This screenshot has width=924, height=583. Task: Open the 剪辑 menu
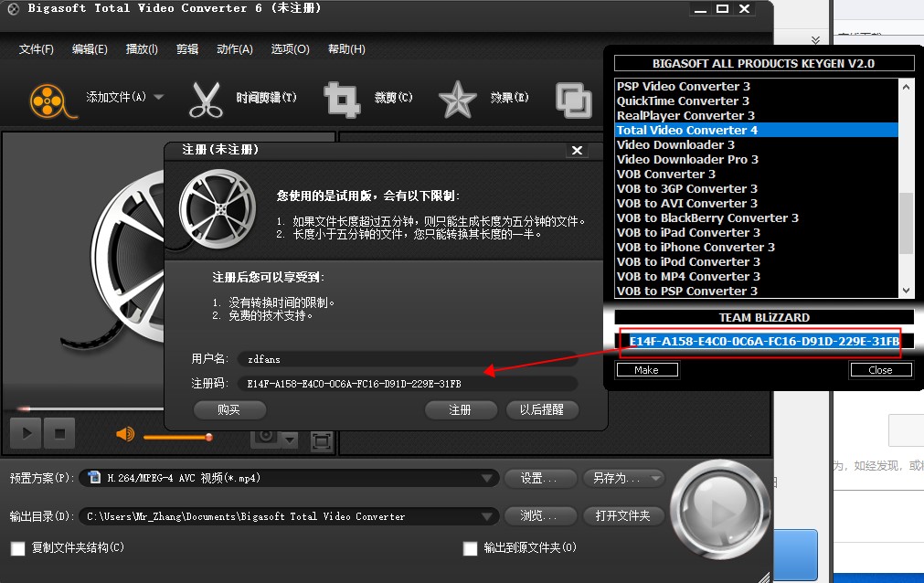point(187,49)
